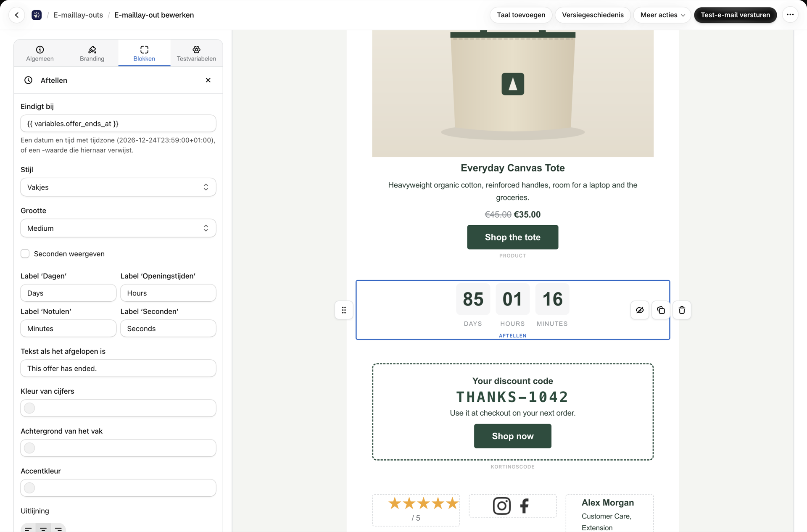This screenshot has height=532, width=807.
Task: Open the app logo home icon
Action: click(37, 15)
